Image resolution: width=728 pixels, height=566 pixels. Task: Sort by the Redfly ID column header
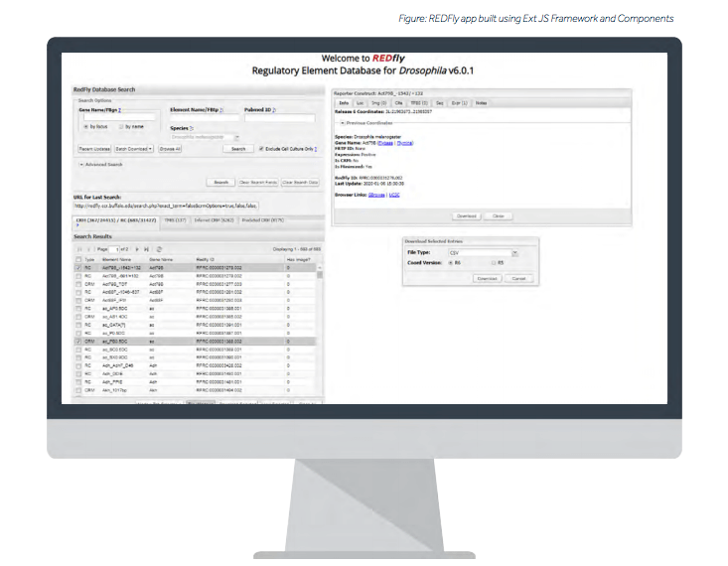(239, 259)
